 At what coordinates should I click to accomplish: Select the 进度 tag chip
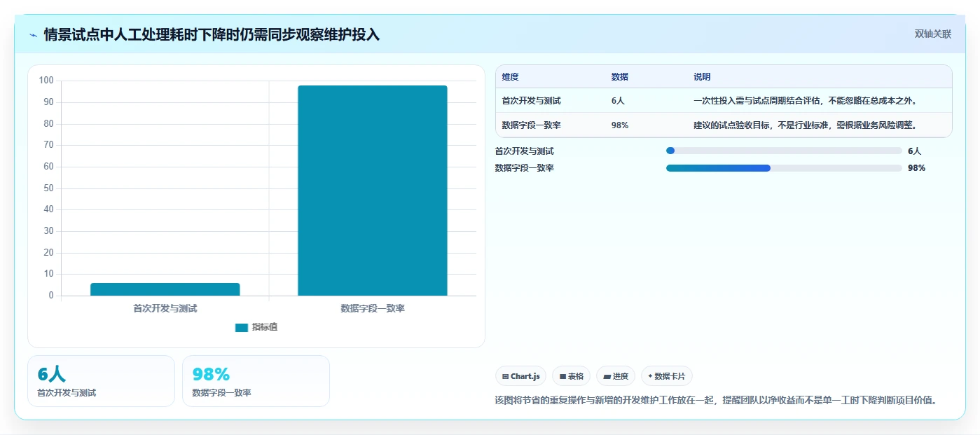click(615, 376)
